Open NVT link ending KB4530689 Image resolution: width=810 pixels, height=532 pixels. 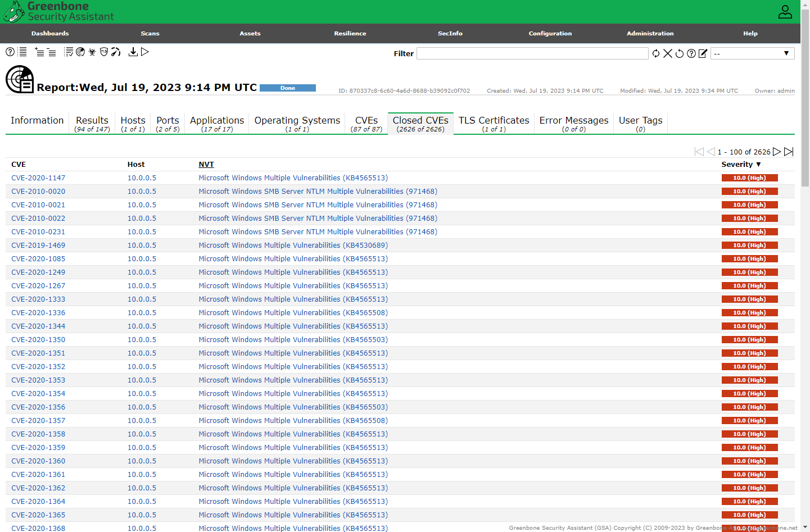pos(293,245)
